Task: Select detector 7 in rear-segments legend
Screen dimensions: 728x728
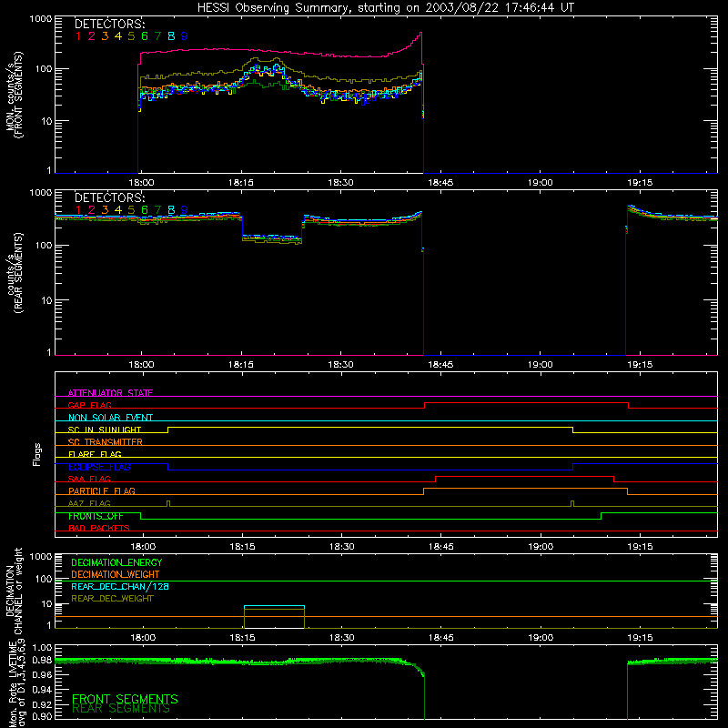Action: click(x=157, y=210)
